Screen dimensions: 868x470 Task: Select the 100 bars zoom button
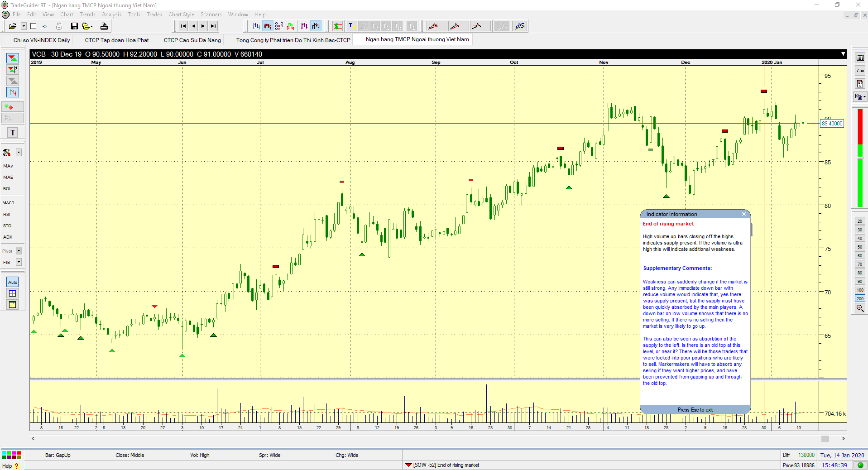[860, 290]
